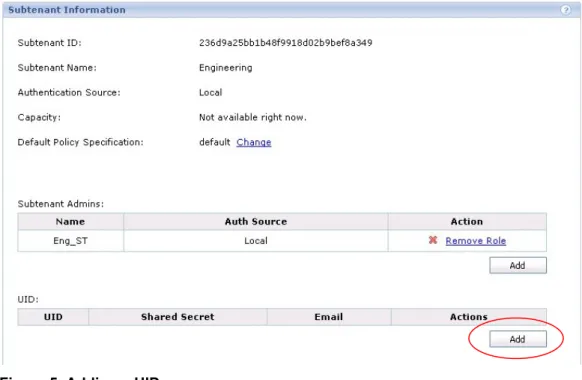The width and height of the screenshot is (582, 380).
Task: Click the Action column header in admins table
Action: pyautogui.click(x=467, y=222)
